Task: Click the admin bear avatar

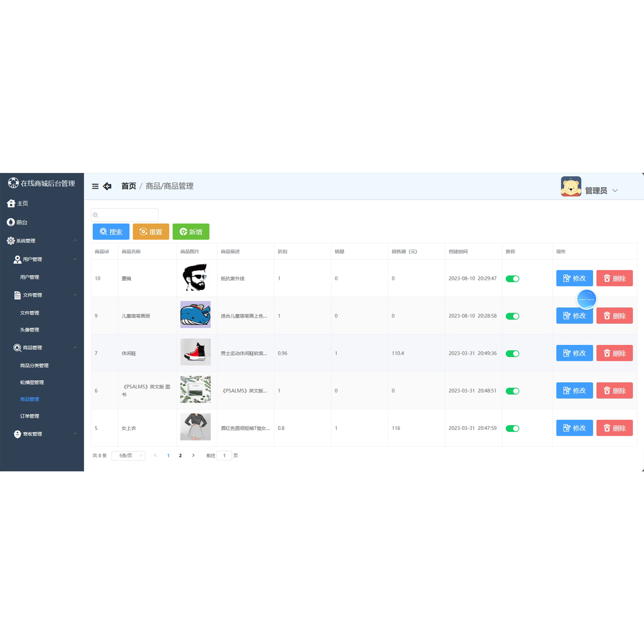Action: pos(571,186)
